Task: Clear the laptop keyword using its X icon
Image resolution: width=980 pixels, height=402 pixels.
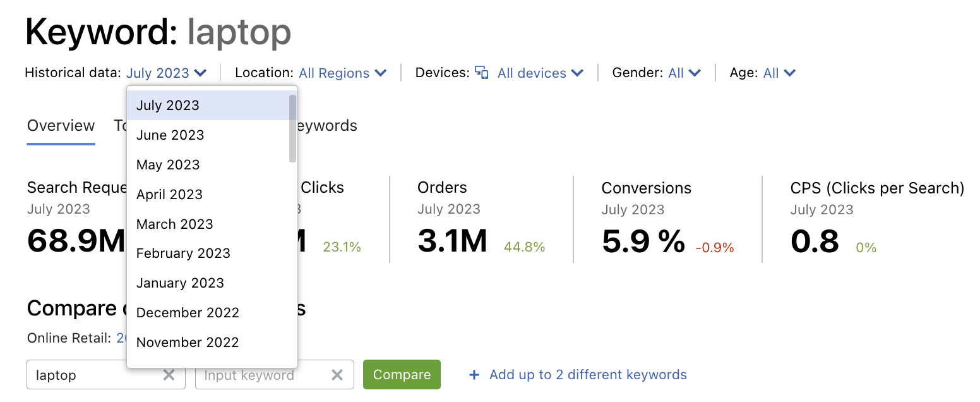Action: point(169,375)
